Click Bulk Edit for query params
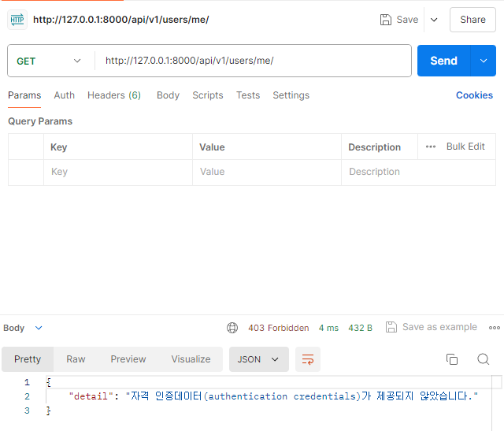The image size is (504, 431). click(x=465, y=147)
